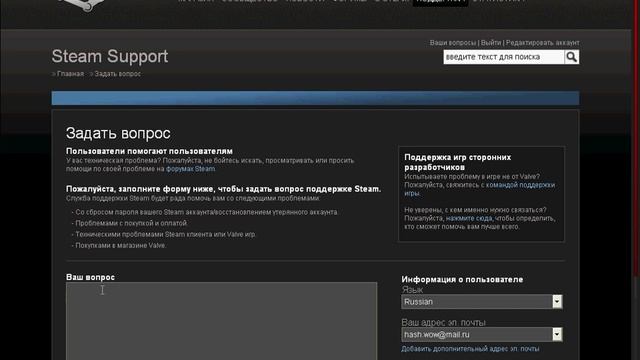Click the 'Информация о пользователе' heading
Viewport: 640px width, 360px height.
coord(462,280)
